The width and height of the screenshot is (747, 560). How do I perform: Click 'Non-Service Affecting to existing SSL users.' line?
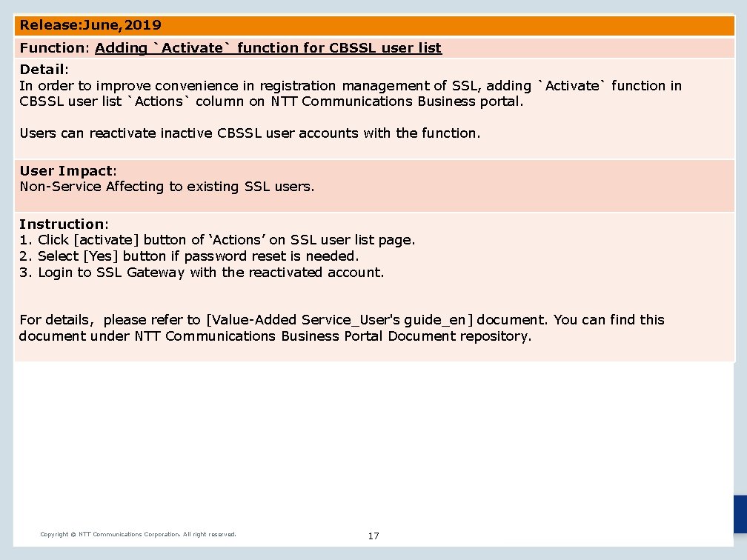pyautogui.click(x=167, y=187)
